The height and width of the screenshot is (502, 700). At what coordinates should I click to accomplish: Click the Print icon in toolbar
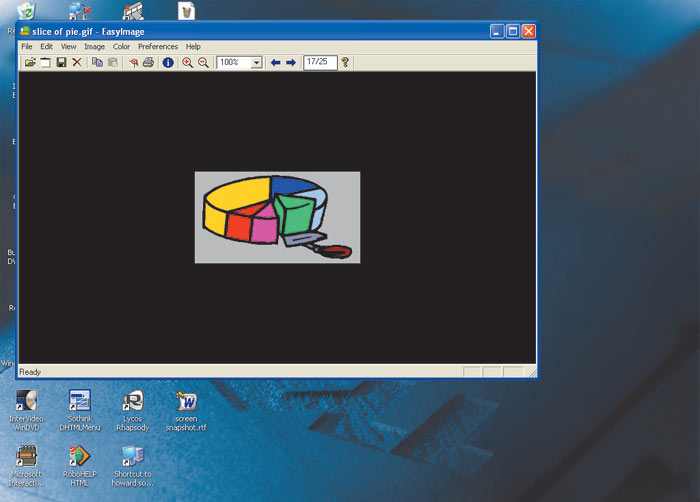pos(148,63)
